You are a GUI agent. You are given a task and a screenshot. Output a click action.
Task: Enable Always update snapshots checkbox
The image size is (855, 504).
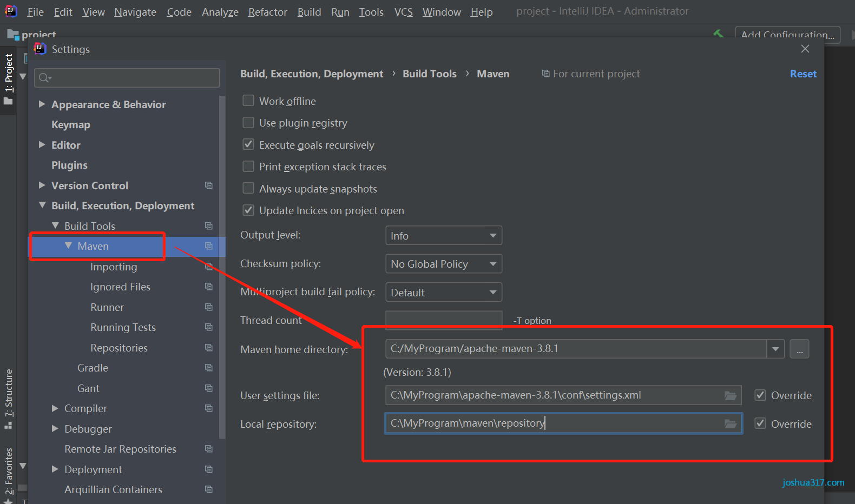point(248,188)
